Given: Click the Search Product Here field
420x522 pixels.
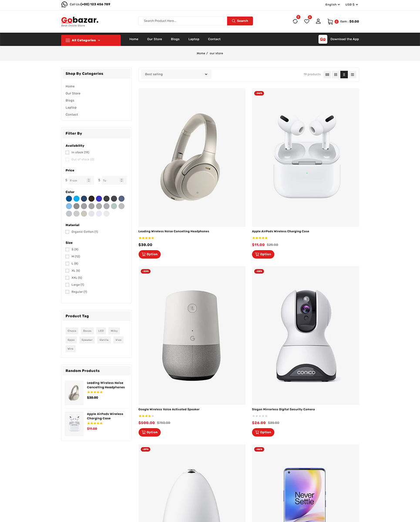Looking at the screenshot, I should pos(183,21).
